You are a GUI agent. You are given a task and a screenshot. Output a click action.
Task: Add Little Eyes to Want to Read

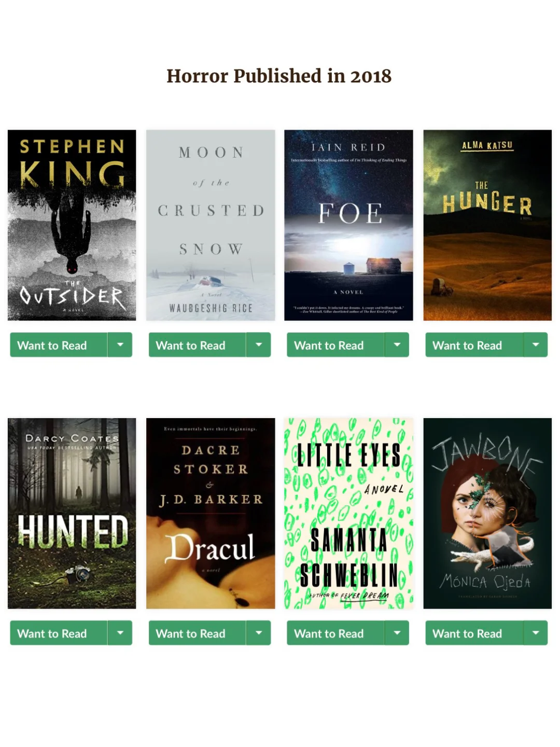(335, 632)
